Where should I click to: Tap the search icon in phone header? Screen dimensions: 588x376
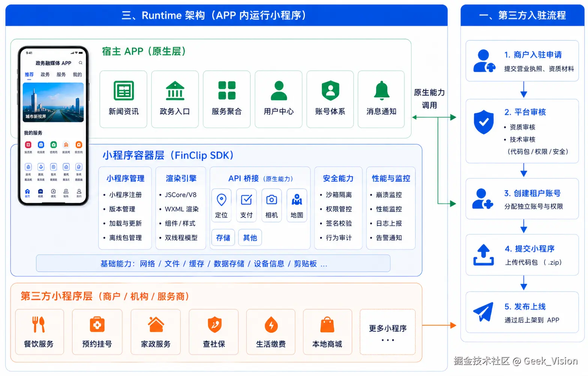tap(80, 63)
